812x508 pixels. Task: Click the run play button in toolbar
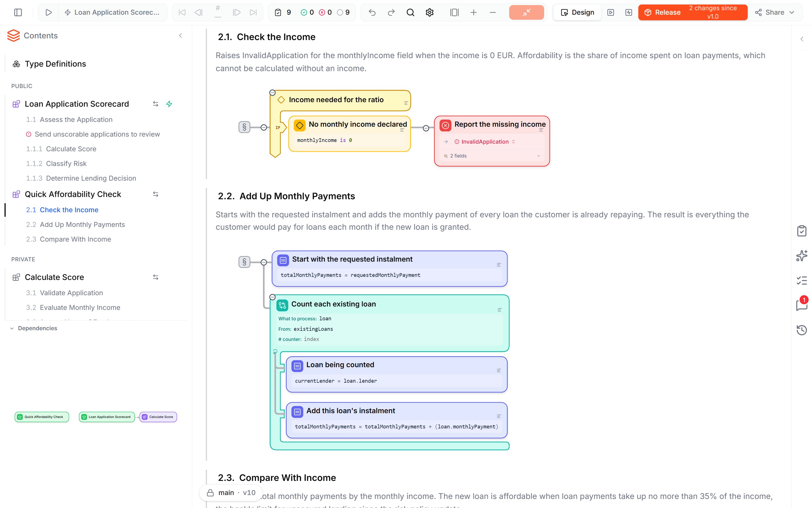pos(49,12)
